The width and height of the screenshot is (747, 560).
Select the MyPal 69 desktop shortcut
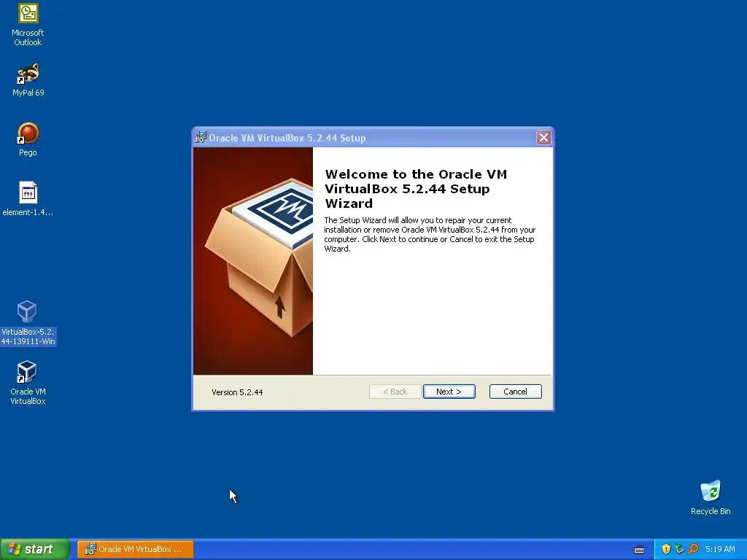(28, 80)
